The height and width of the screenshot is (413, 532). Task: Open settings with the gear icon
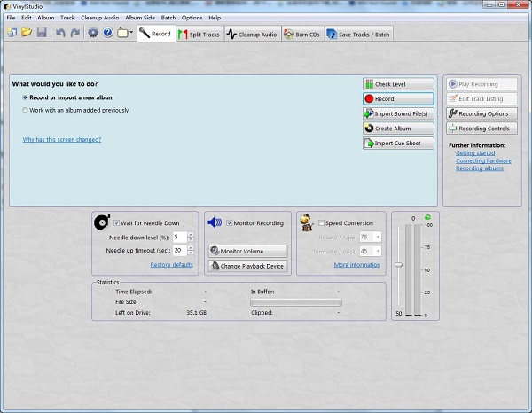93,34
